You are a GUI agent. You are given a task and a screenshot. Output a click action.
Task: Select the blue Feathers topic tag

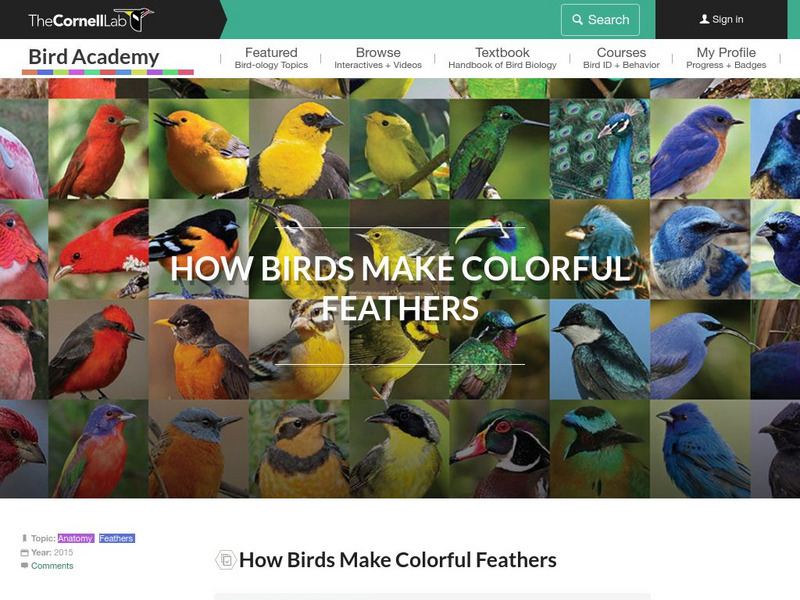pyautogui.click(x=116, y=538)
